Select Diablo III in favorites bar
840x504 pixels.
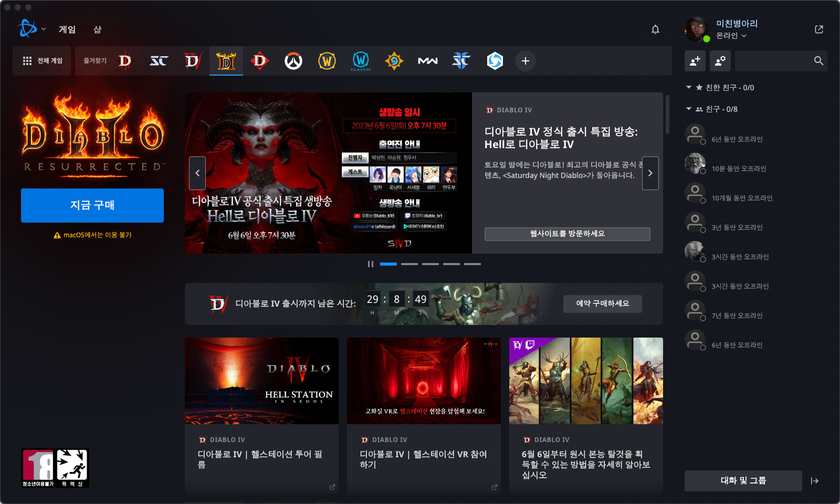pyautogui.click(x=125, y=61)
